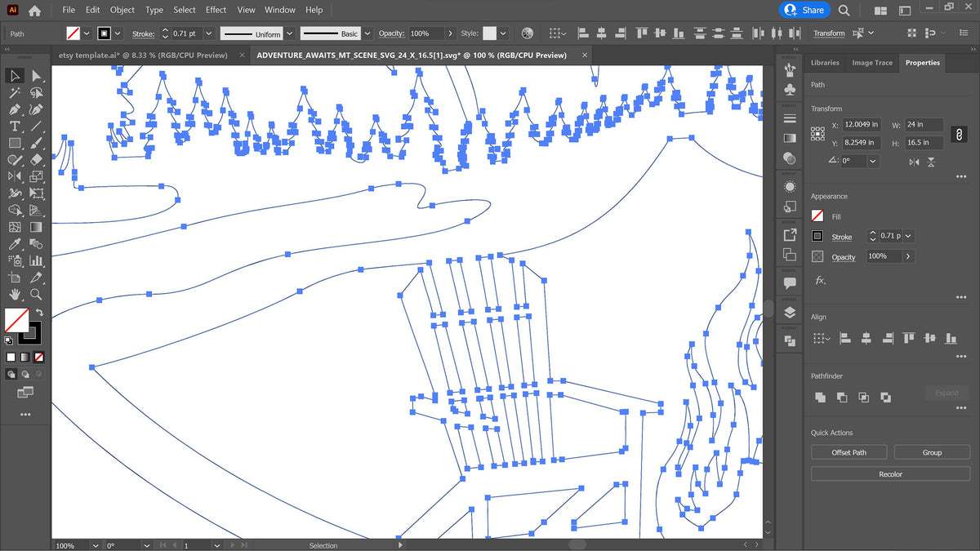Open the Uniform variable width profile dropdown
Viewport: 980px width, 551px height.
[288, 33]
